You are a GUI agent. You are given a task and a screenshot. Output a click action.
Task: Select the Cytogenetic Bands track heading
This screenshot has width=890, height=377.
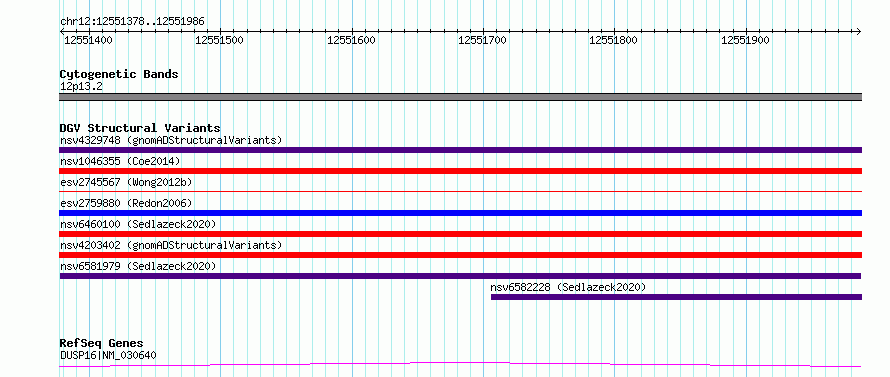coord(119,74)
